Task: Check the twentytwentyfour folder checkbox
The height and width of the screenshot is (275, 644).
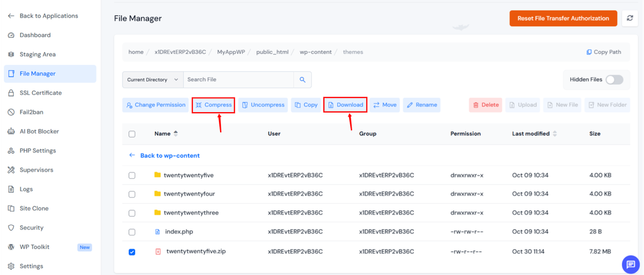Action: [132, 194]
